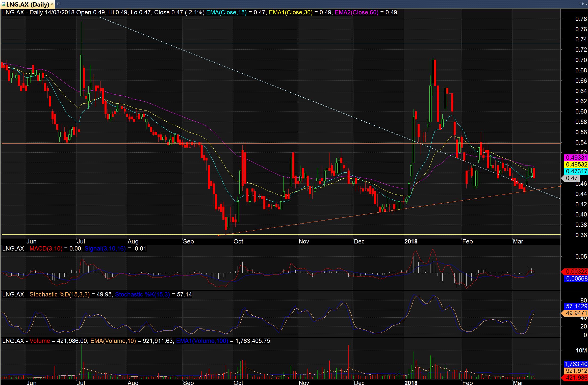Click the orange 921,912 volume value tag
588x385 pixels.
click(x=576, y=371)
